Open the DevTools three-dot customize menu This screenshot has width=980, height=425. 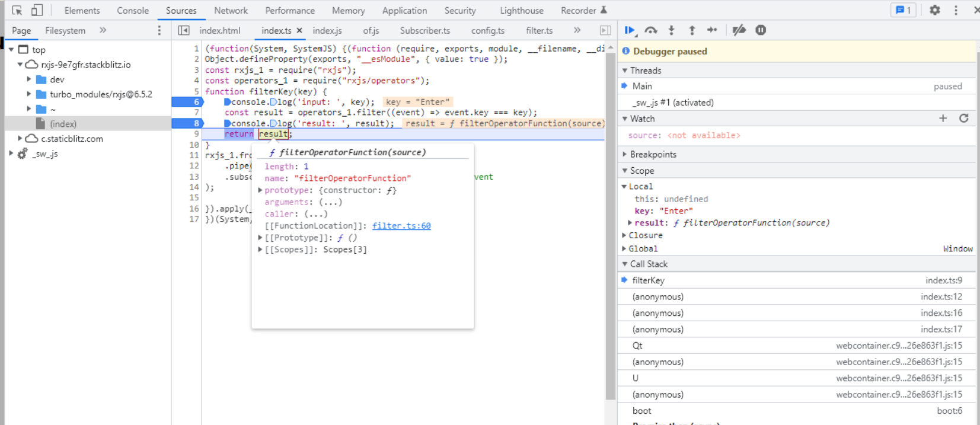[956, 10]
